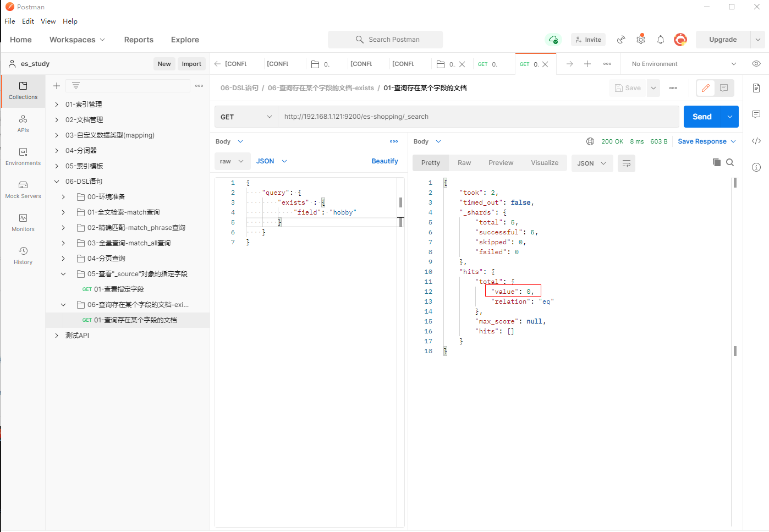Toggle line wrap in response viewer

[627, 163]
